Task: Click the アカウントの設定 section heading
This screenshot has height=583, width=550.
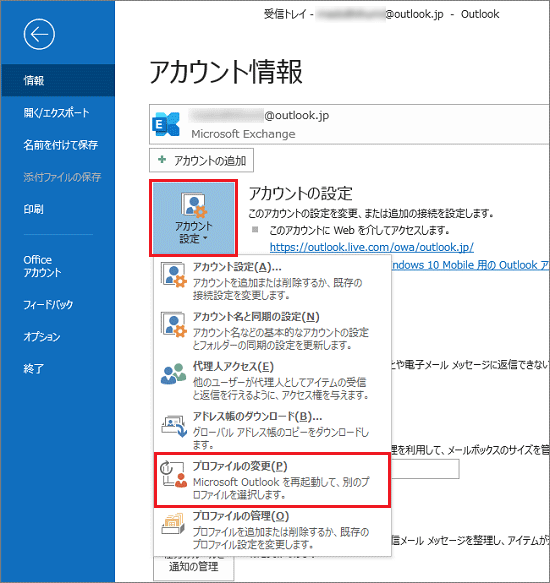Action: click(x=300, y=193)
